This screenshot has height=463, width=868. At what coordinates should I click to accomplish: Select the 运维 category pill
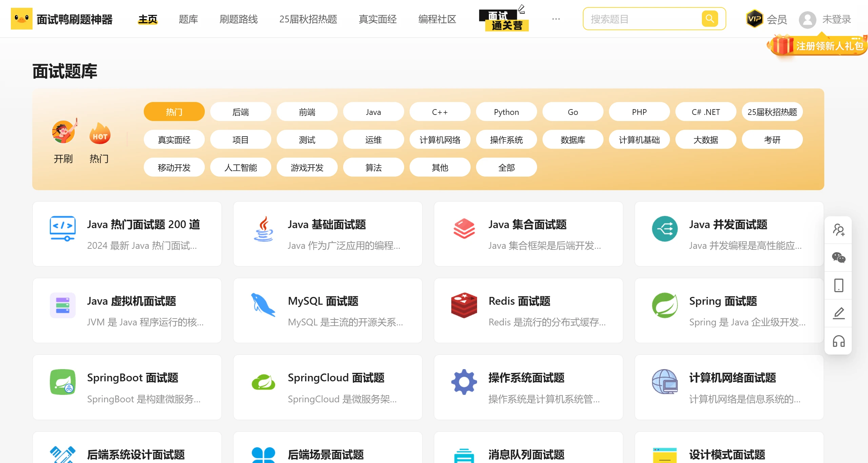[x=374, y=140]
